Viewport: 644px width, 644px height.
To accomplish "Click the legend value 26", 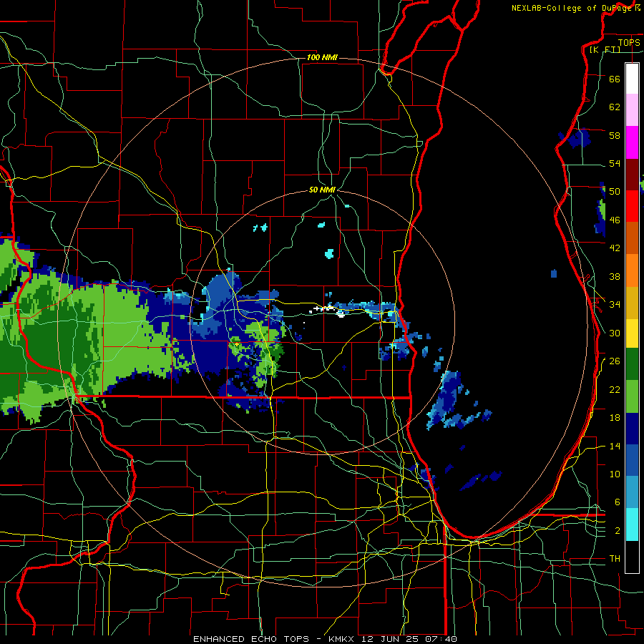I will (x=615, y=361).
